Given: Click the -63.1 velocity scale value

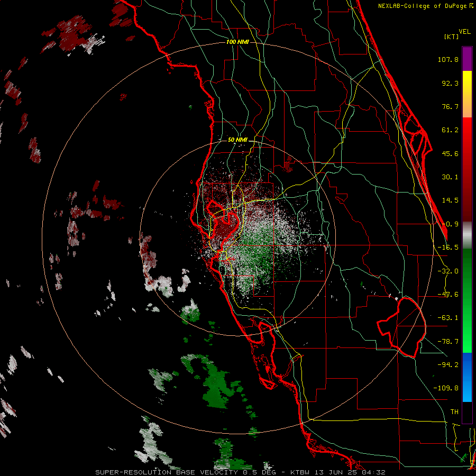Looking at the screenshot, I should (x=448, y=318).
